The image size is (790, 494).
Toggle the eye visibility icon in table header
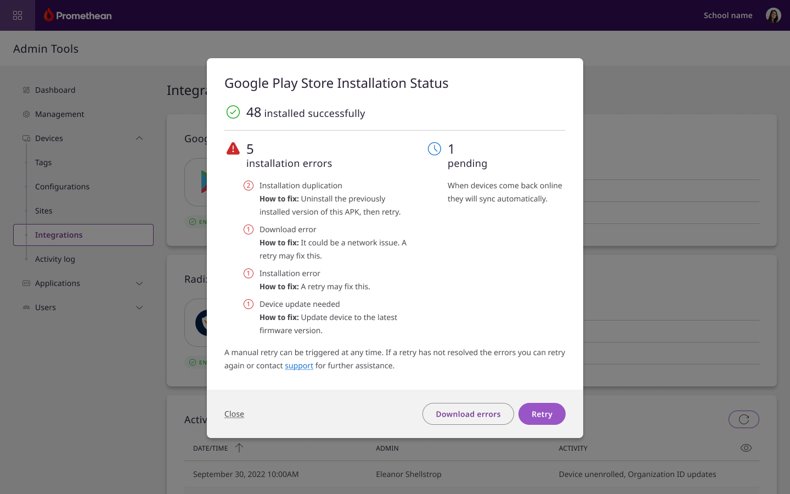[x=746, y=448]
